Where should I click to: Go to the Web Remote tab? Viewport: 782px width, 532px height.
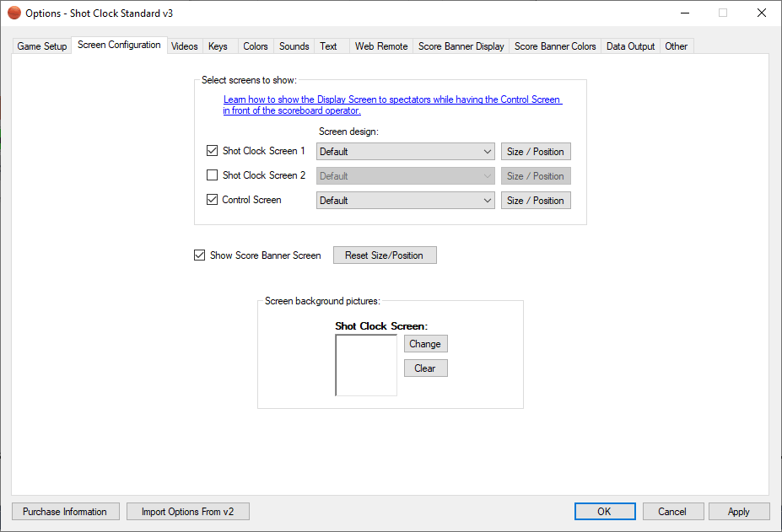tap(381, 46)
